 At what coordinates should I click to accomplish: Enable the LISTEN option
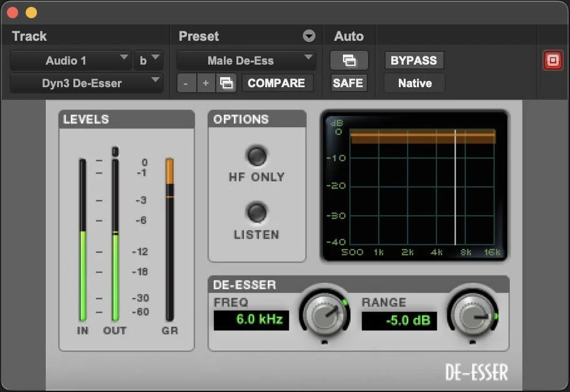coord(256,213)
